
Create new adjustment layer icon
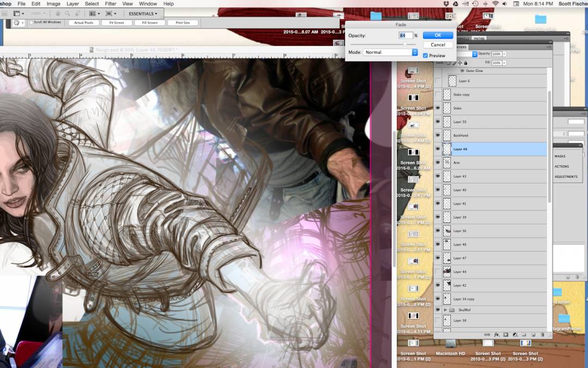pos(515,334)
